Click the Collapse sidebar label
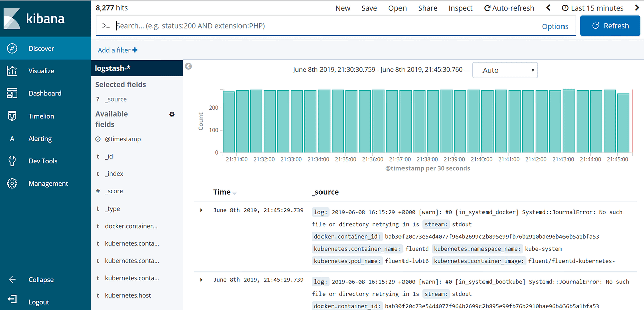Screen dimensions: 644x310 click(x=41, y=280)
